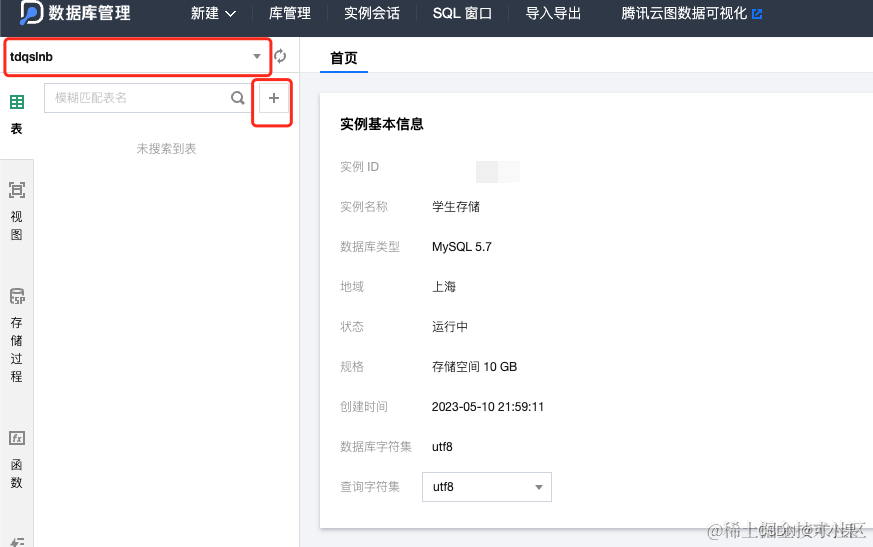
Task: Click the 实例 ID label
Action: 360,167
